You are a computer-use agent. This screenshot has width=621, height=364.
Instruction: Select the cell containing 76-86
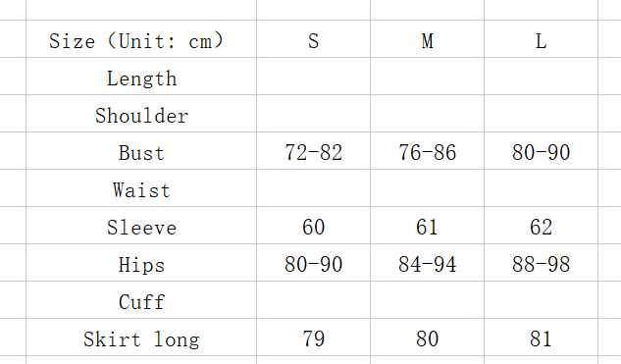pyautogui.click(x=427, y=150)
